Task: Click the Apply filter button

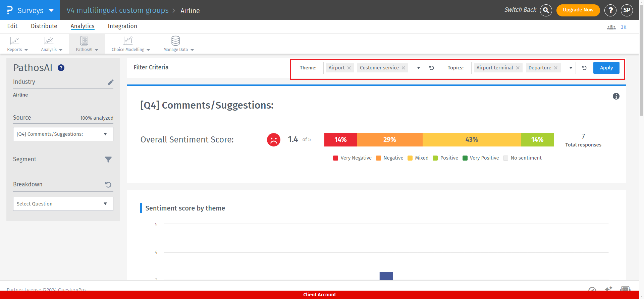Action: 606,68
